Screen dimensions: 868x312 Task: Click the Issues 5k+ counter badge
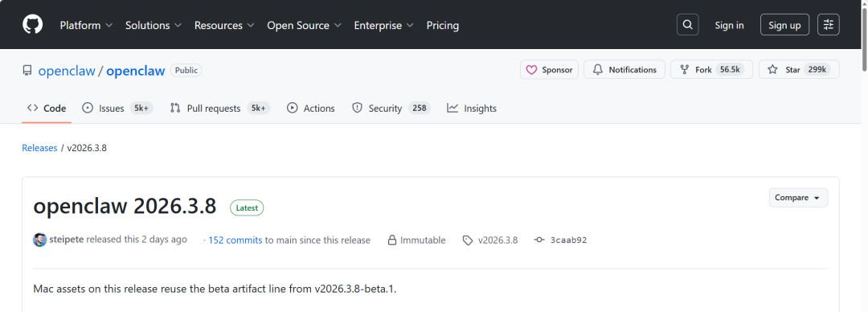141,108
